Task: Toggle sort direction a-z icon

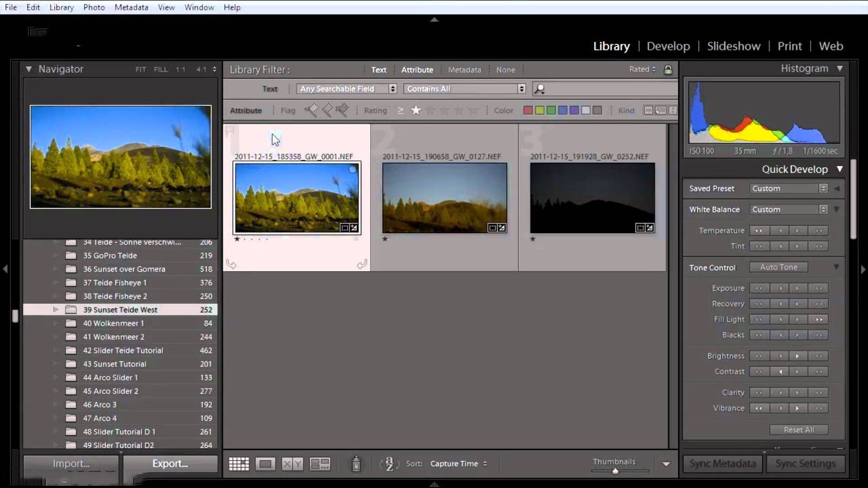Action: pyautogui.click(x=389, y=464)
